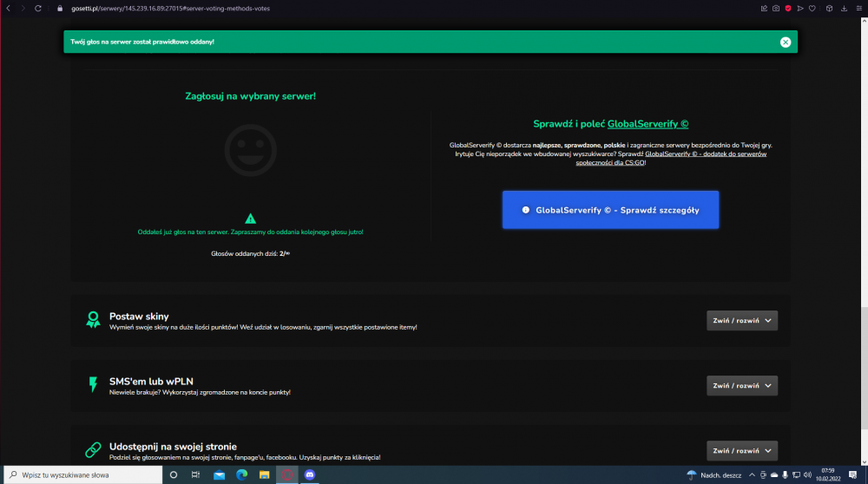
Task: Expand Udostępnij na swojej stronie section
Action: [742, 450]
